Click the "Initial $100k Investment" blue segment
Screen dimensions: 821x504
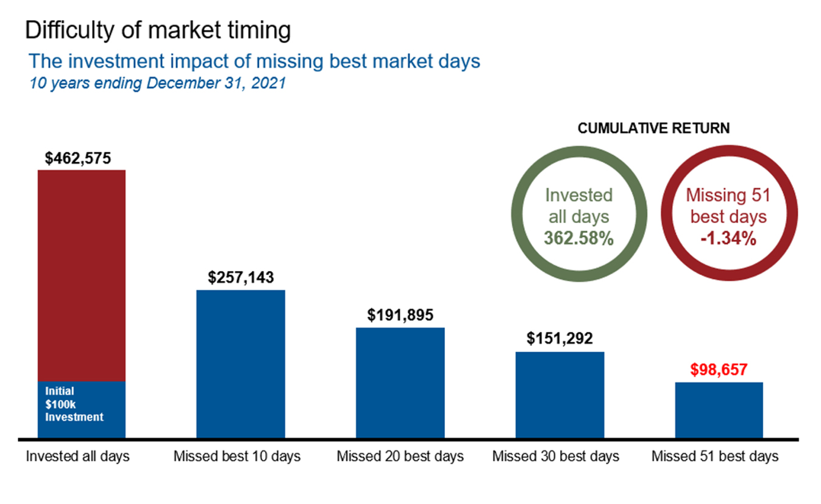point(82,409)
